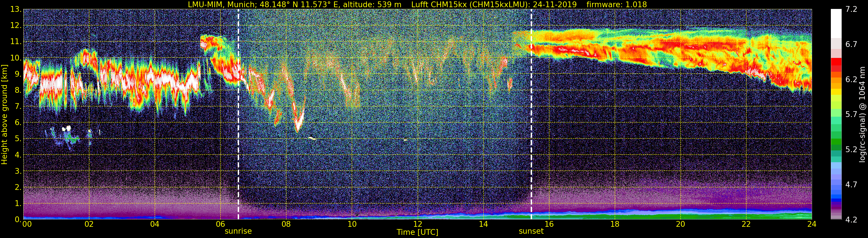Click the 'log(rc-signal) @ 1064 nm' colorbar label
The width and height of the screenshot is (868, 238).
click(862, 115)
